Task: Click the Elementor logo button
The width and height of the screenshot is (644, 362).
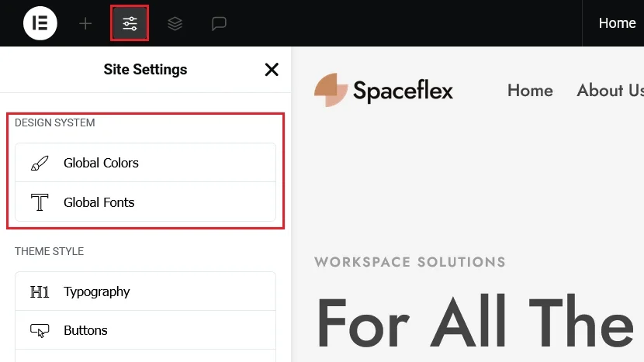Action: 40,23
